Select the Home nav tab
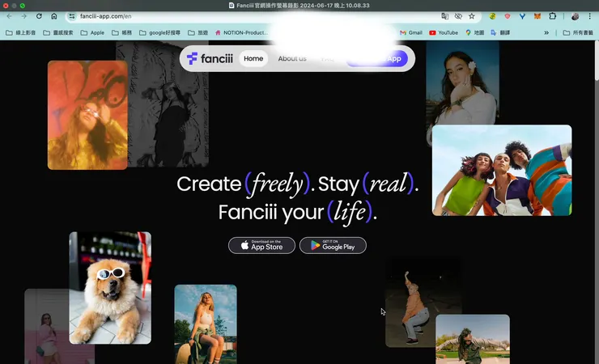 [x=253, y=58]
